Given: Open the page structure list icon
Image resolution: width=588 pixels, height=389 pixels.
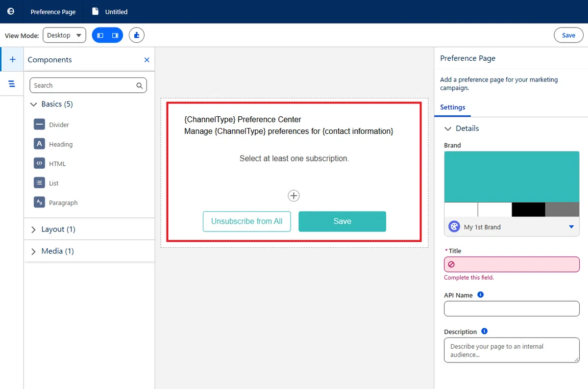Looking at the screenshot, I should point(12,84).
